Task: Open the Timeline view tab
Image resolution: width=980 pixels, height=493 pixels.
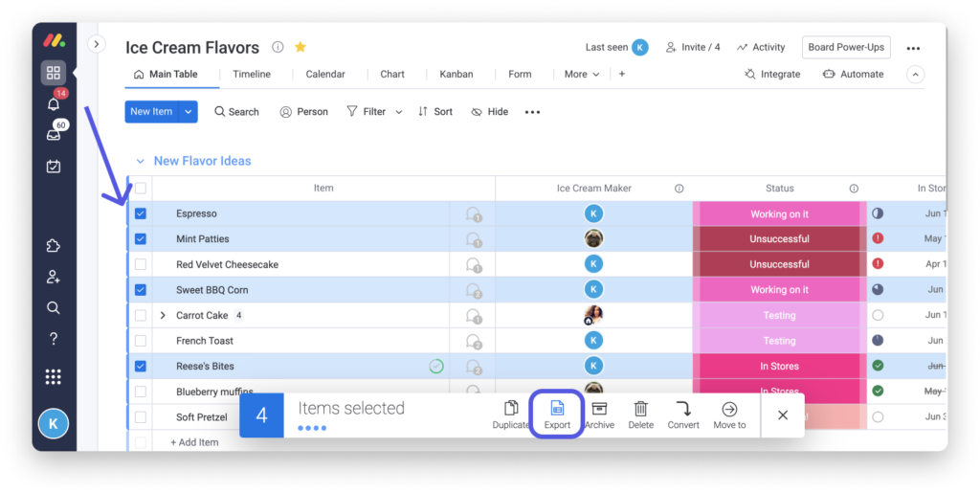Action: tap(252, 74)
